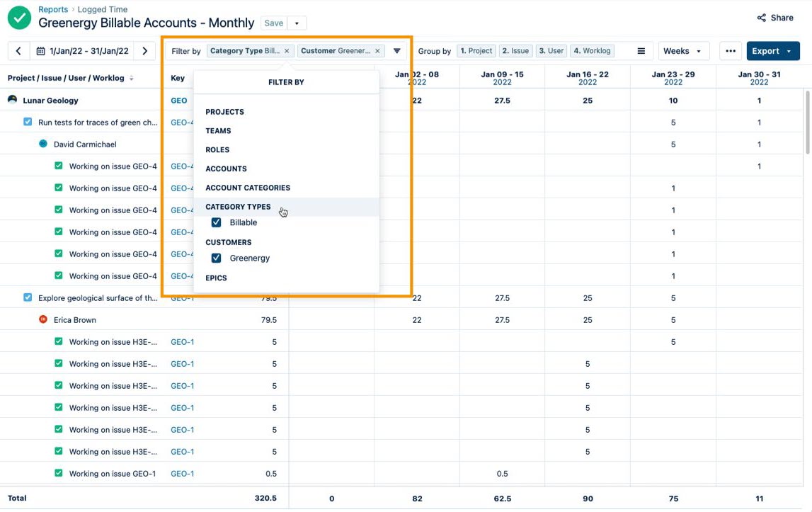Uncheck the Greenergy customer filter
The width and height of the screenshot is (812, 512).
pos(216,258)
